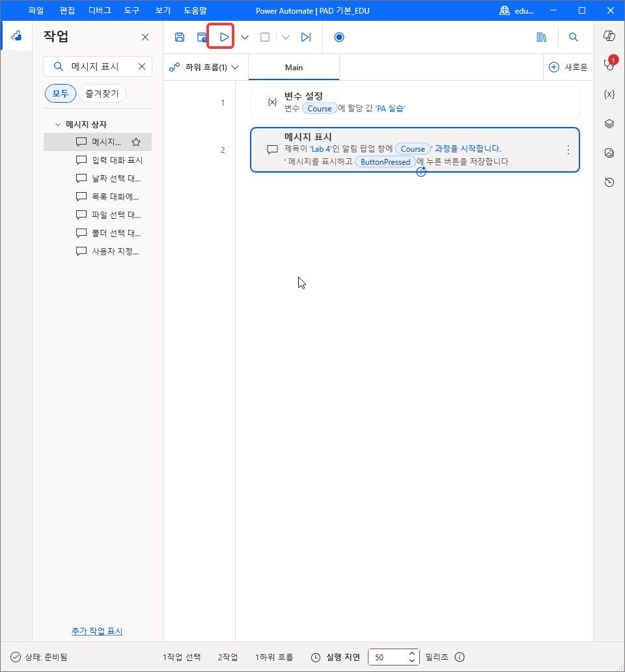Select the 즐겨찾기 filter chip

tap(102, 93)
